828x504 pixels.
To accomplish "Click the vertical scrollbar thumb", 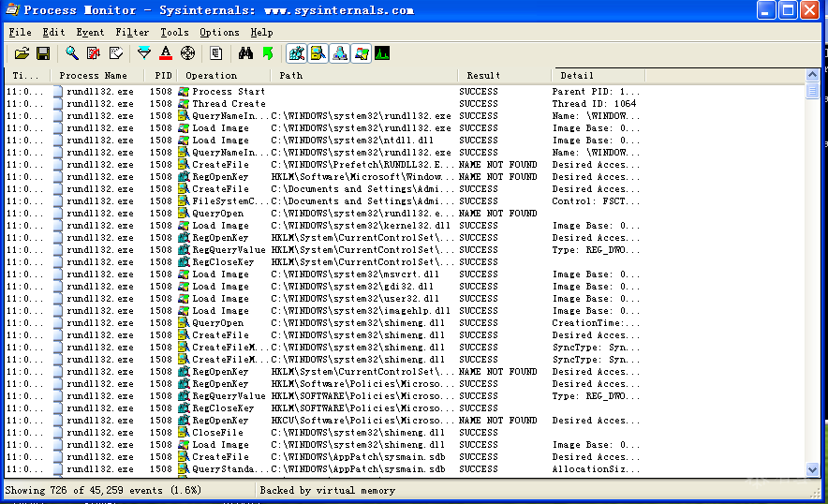I will click(812, 90).
